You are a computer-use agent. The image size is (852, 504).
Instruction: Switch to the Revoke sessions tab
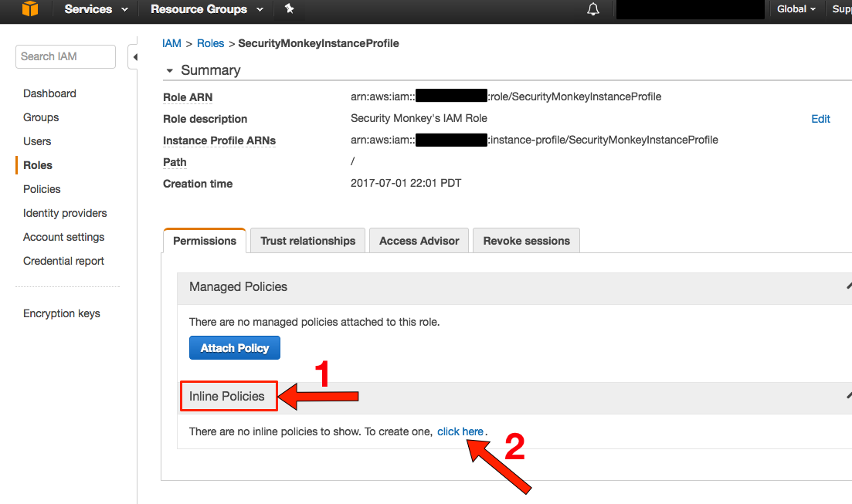pyautogui.click(x=527, y=241)
